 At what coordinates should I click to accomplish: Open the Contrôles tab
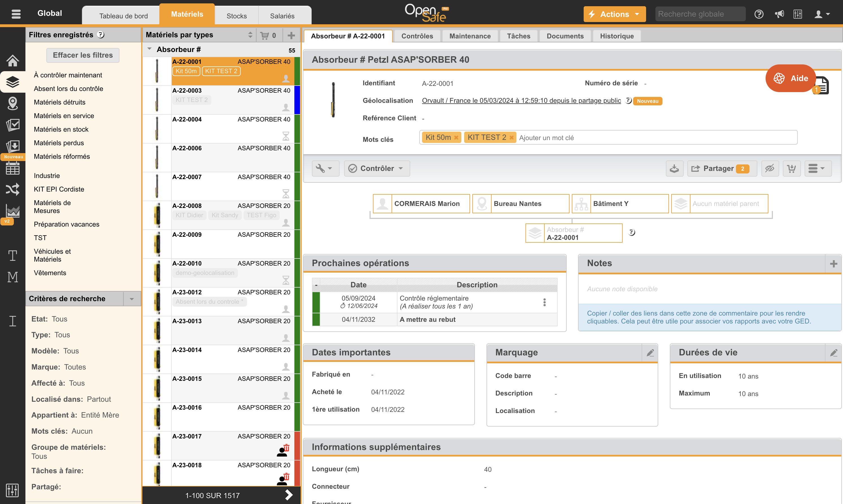(x=417, y=36)
